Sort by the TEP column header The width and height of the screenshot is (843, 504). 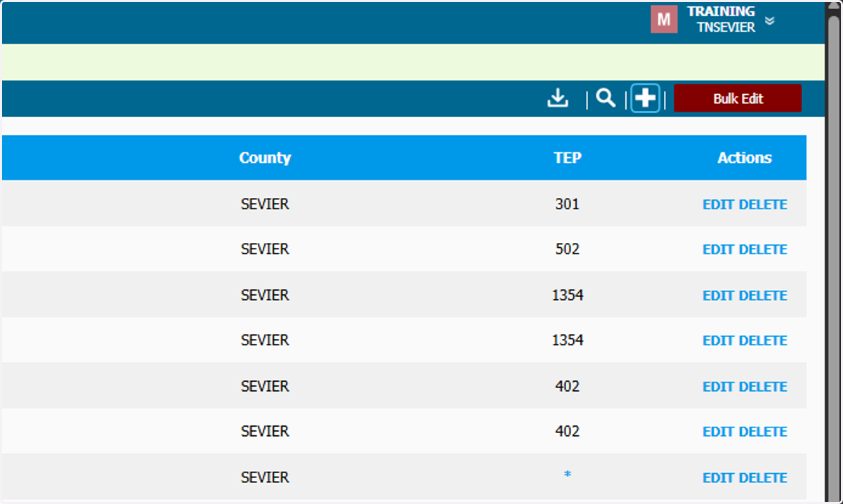coord(568,158)
